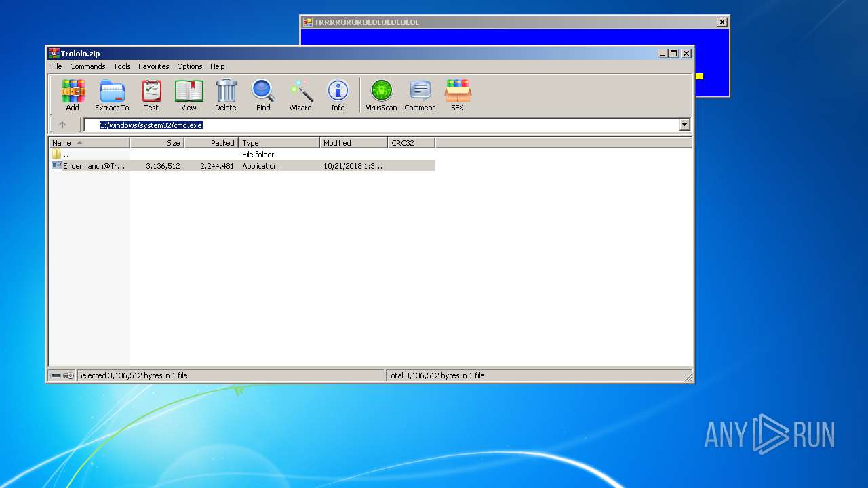Click the yellow square in the blue window

pyautogui.click(x=699, y=76)
